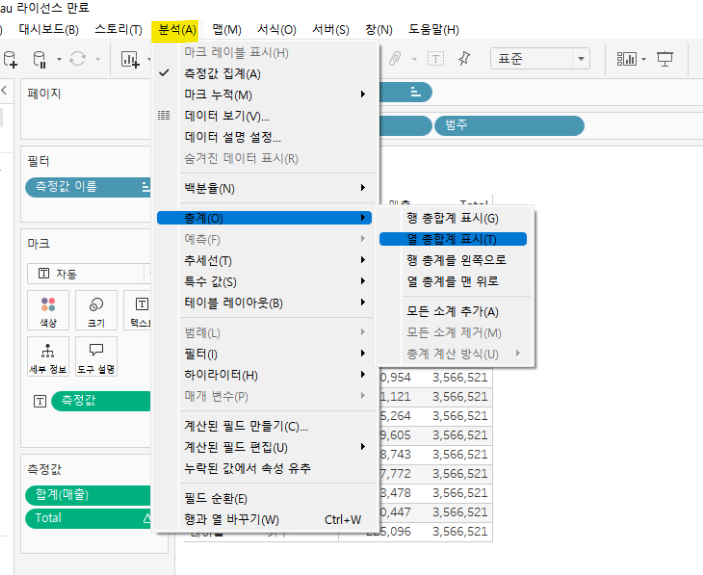The height and width of the screenshot is (575, 703).
Task: Select 열 총합계 표시(T)
Action: point(453,239)
